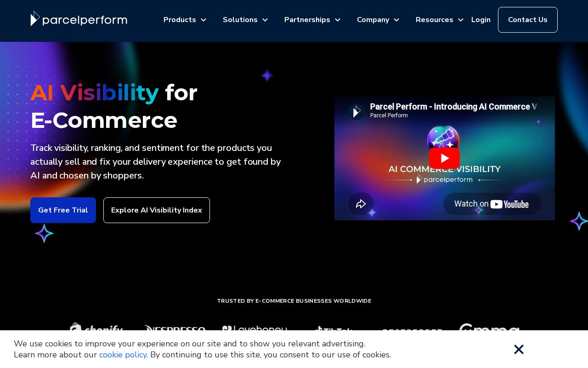
Task: Go to the Login page
Action: (481, 20)
